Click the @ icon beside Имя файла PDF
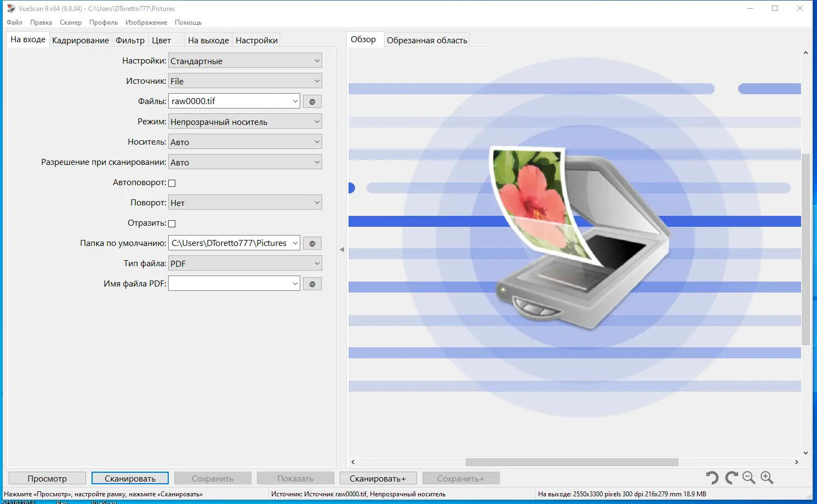 [312, 283]
